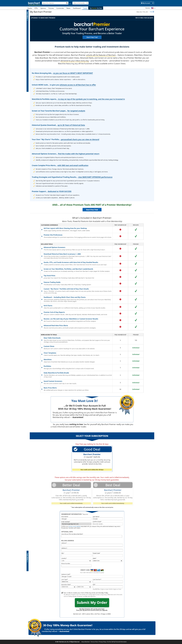Expand Advanced Options Screeners plus icon
182x644 pixels.
click(42, 249)
